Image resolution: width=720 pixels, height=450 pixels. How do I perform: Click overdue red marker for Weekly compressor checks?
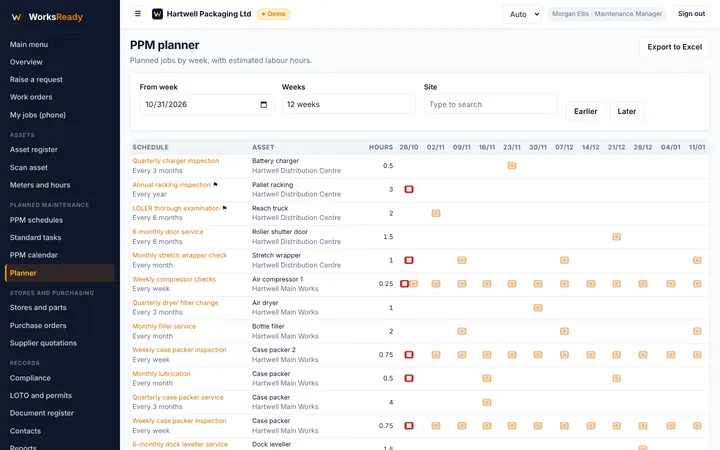pyautogui.click(x=405, y=284)
